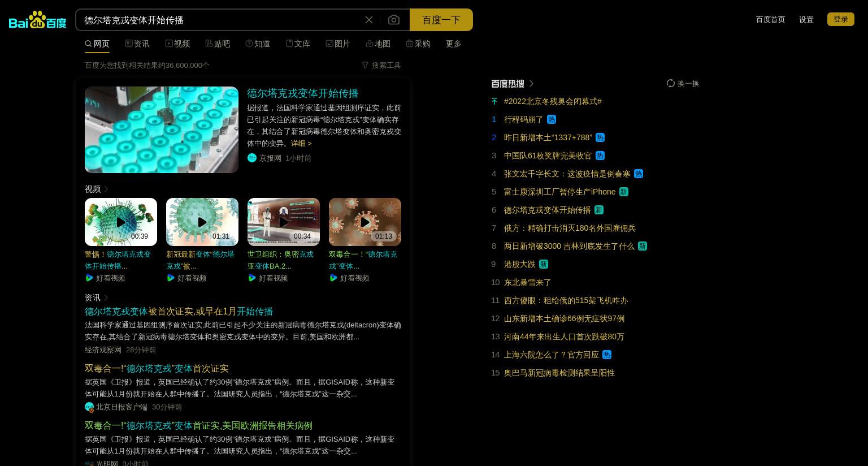Switch to the 资讯 tab
868x466 pixels.
click(x=137, y=44)
